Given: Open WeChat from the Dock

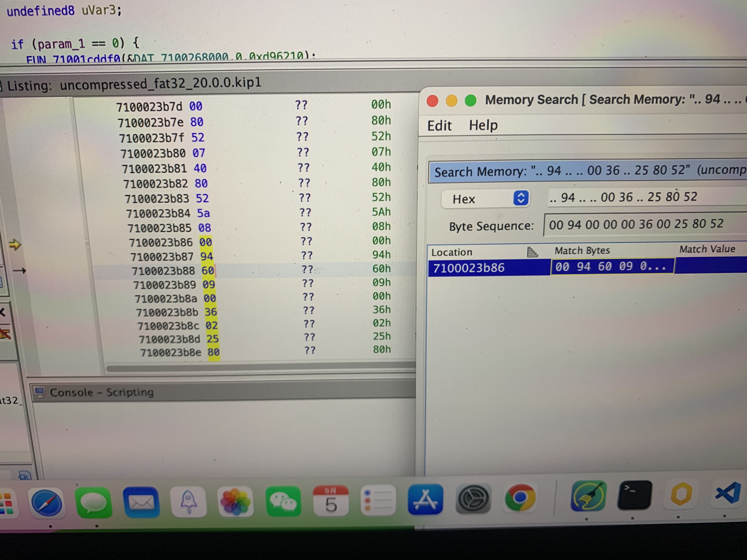Looking at the screenshot, I should [x=283, y=501].
